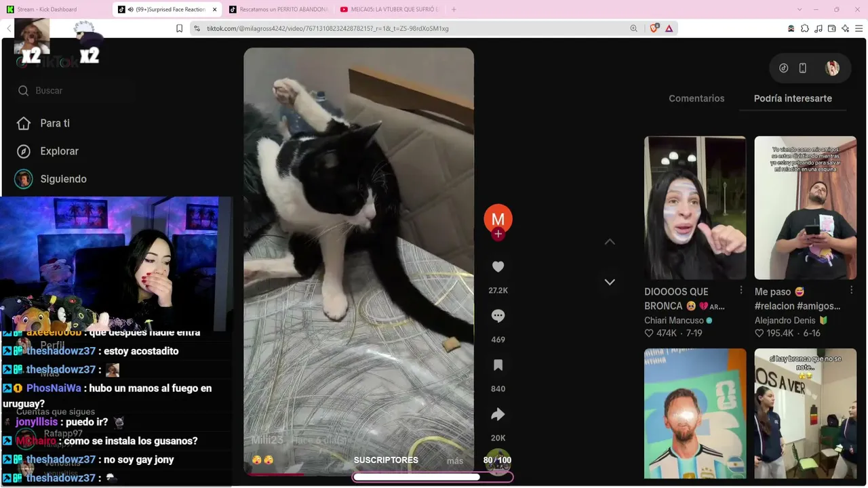Open the spy-face extension icon in browser toolbar
The height and width of the screenshot is (488, 868).
tap(791, 28)
